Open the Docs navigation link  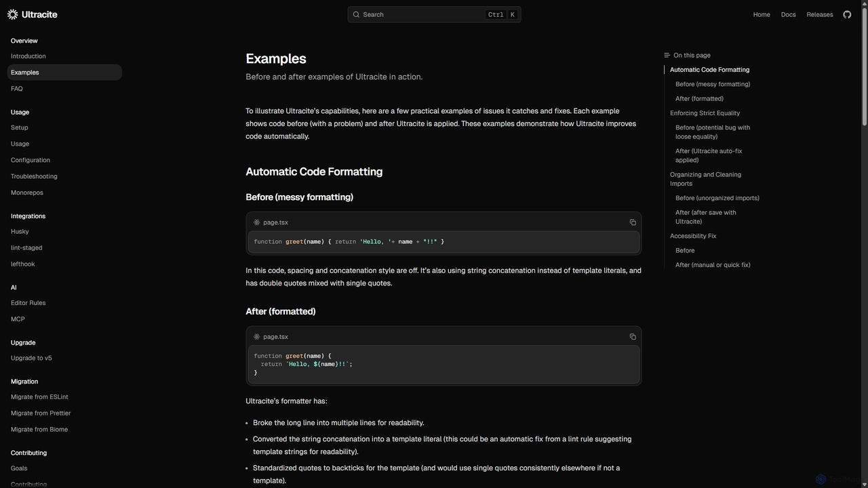coord(788,14)
